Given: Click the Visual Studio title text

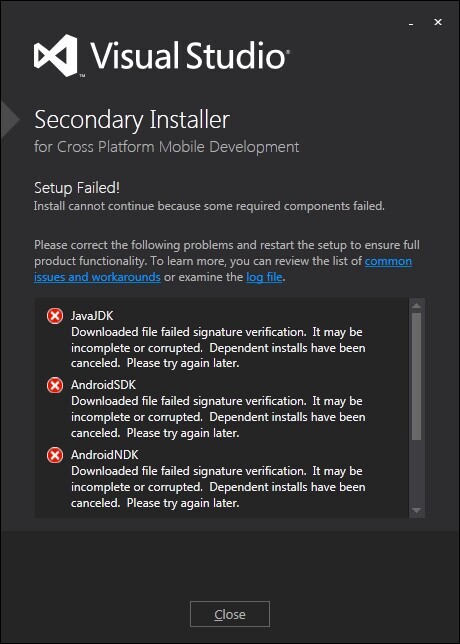Looking at the screenshot, I should [190, 55].
